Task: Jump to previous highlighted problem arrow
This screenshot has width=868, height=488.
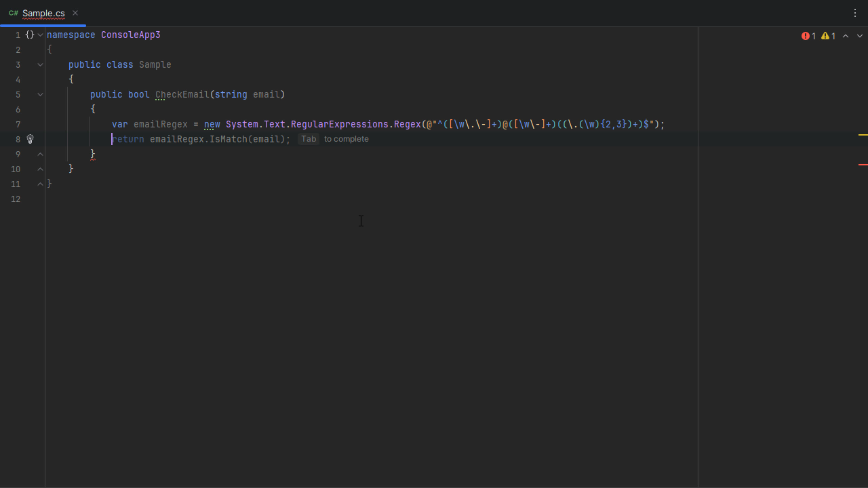Action: click(x=846, y=36)
